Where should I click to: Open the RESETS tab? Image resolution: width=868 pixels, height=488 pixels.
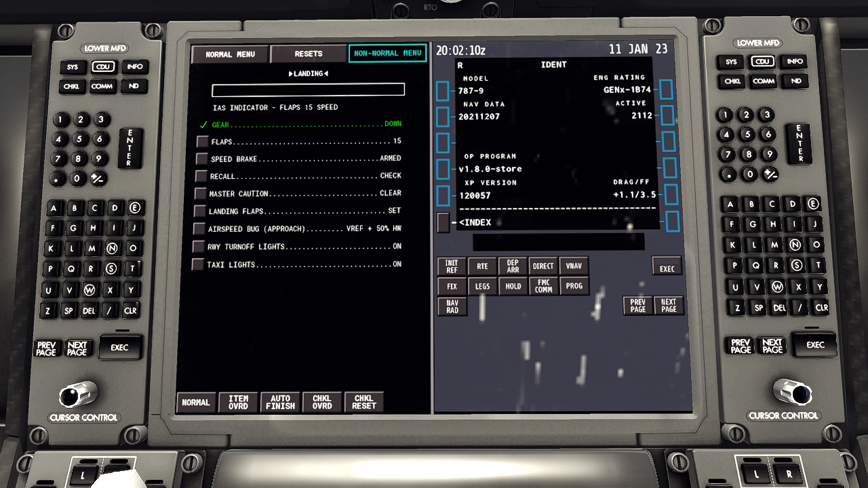point(308,54)
